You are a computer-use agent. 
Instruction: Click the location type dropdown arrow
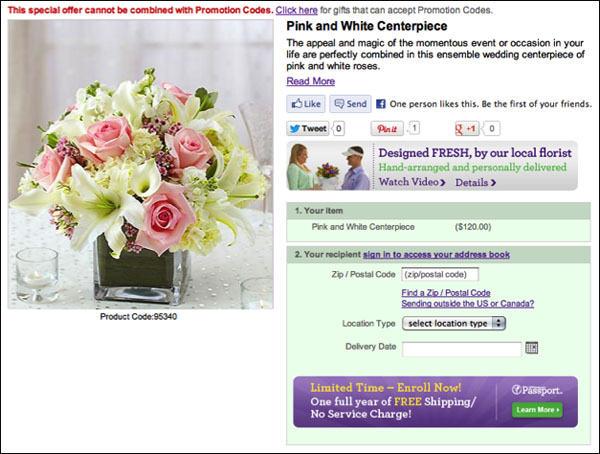click(498, 323)
